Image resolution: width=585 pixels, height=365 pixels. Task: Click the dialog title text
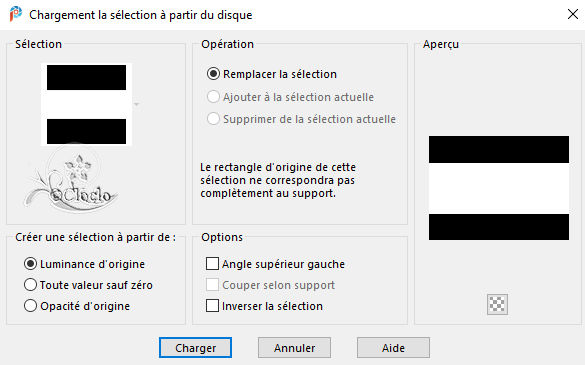point(141,15)
